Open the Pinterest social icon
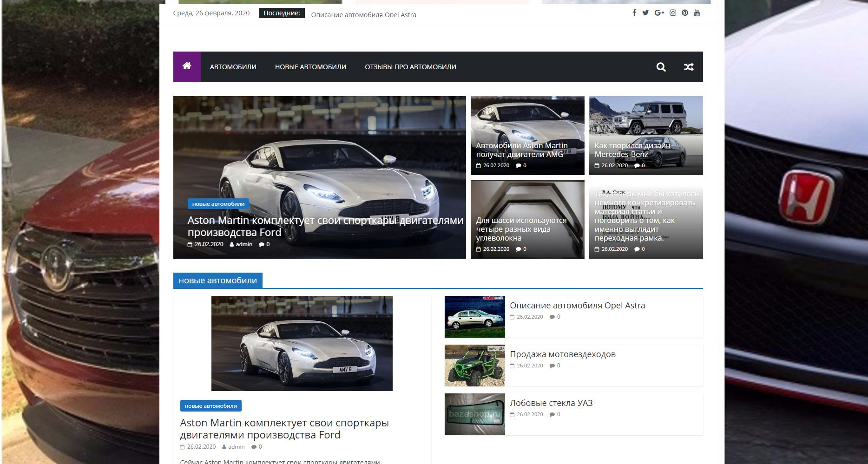868x464 pixels. (685, 13)
